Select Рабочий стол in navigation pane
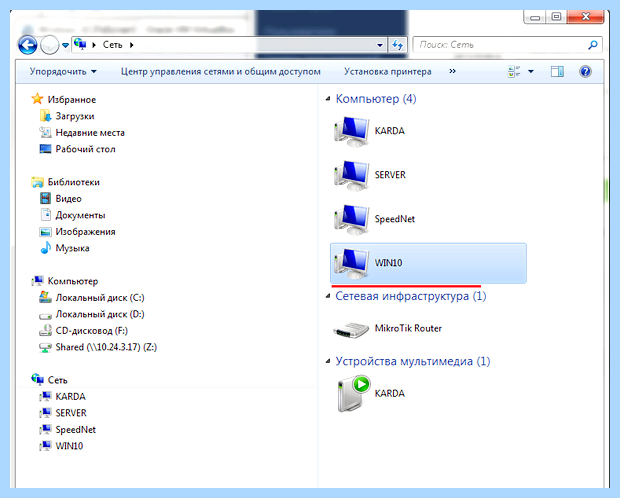 click(x=85, y=149)
